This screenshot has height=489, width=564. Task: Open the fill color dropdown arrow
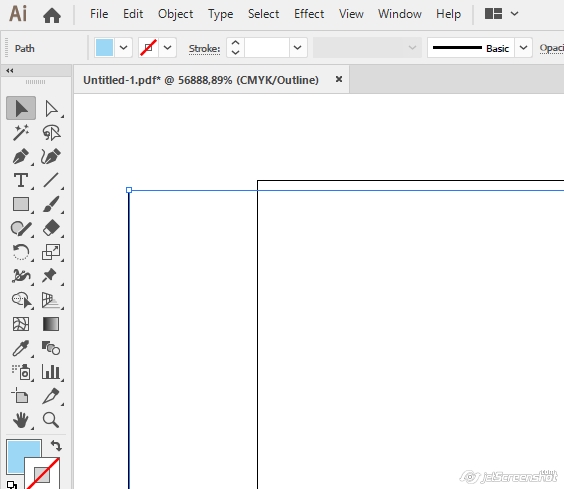(123, 47)
